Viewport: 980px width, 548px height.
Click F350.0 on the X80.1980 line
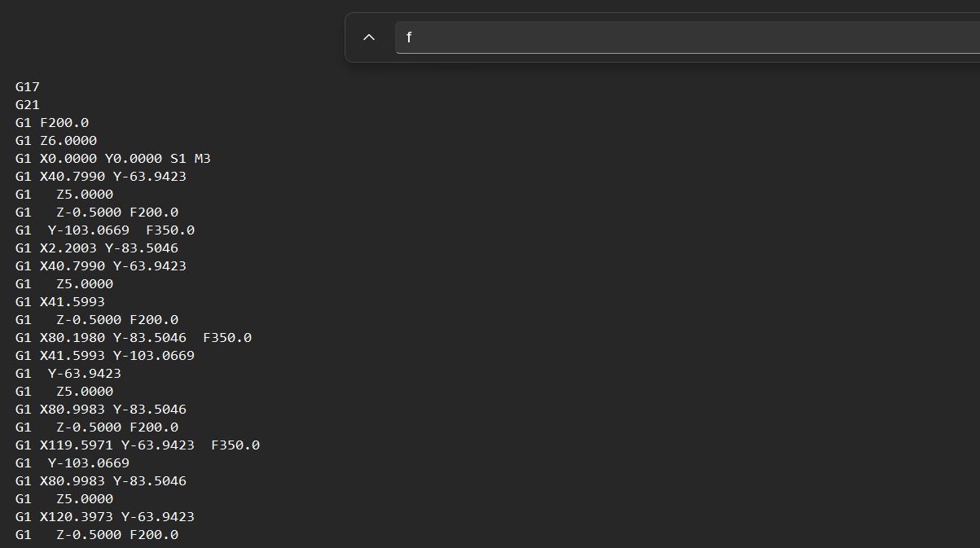pyautogui.click(x=227, y=338)
